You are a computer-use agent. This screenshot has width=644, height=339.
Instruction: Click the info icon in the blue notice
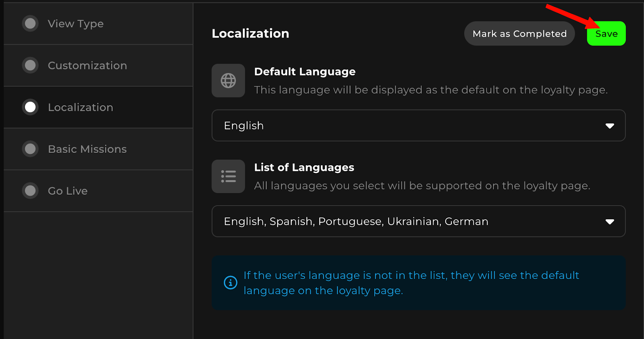(230, 283)
